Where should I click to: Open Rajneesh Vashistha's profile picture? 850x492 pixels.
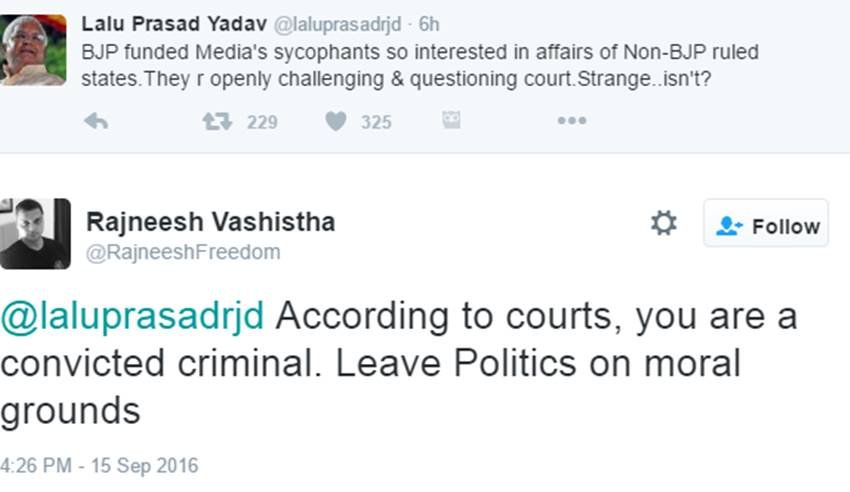pos(35,234)
